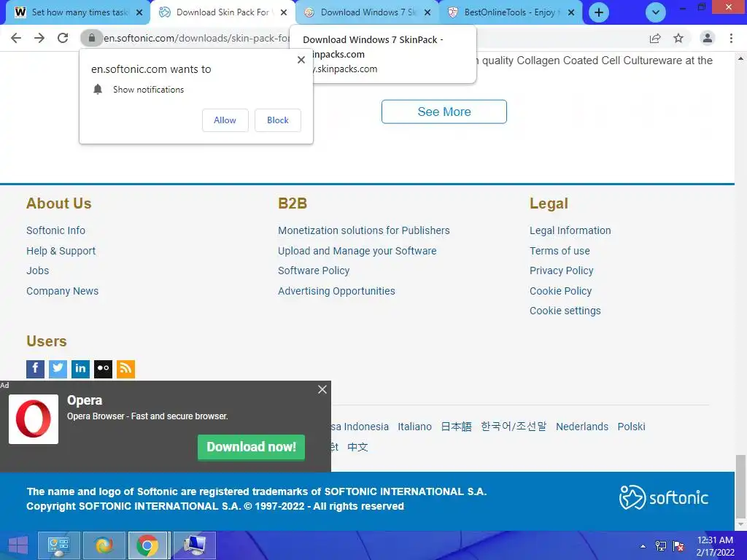
Task: Expand the tab search dropdown arrow
Action: click(x=656, y=12)
